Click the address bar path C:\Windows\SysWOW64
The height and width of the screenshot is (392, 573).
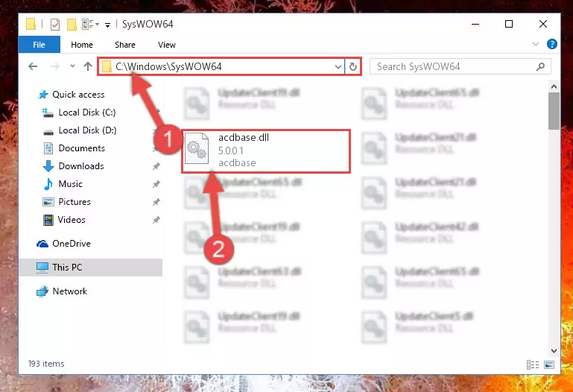[168, 66]
